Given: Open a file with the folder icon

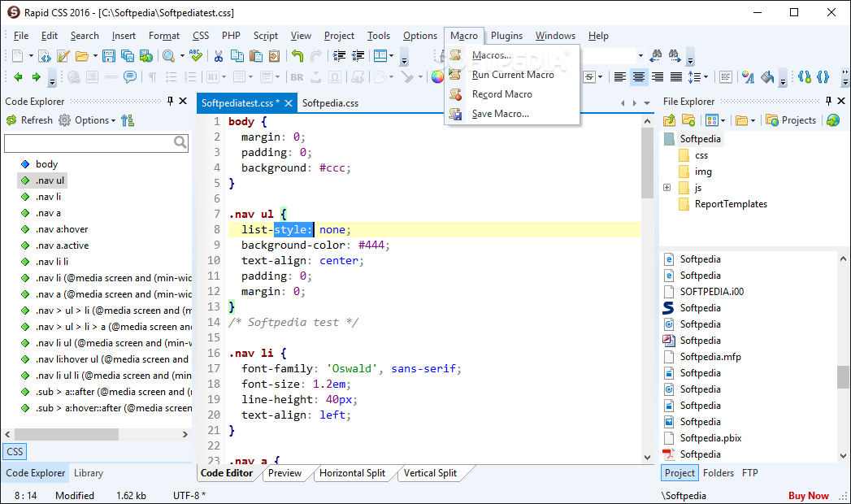Looking at the screenshot, I should [82, 56].
